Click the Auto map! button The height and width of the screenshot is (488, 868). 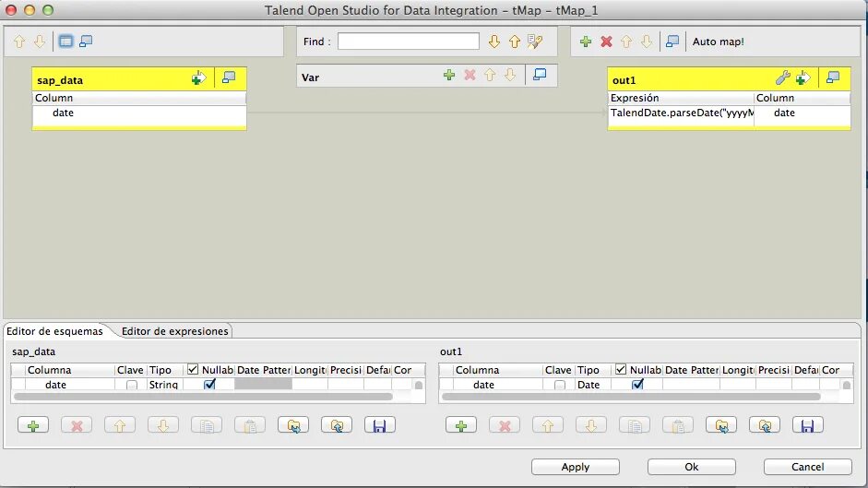point(718,42)
